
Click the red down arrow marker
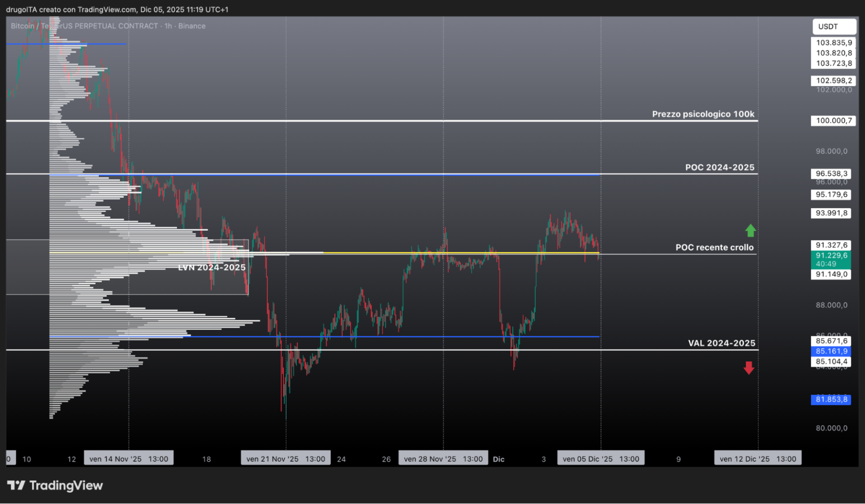[x=749, y=368]
